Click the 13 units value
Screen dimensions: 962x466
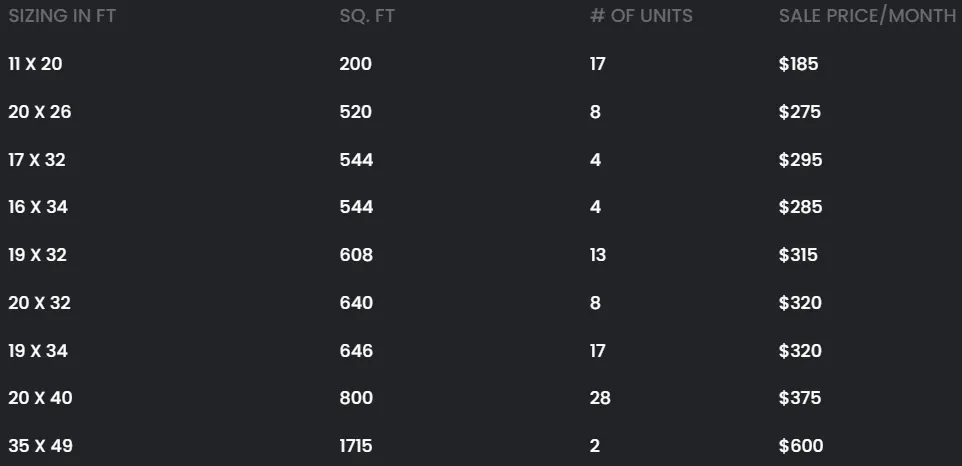[598, 255]
